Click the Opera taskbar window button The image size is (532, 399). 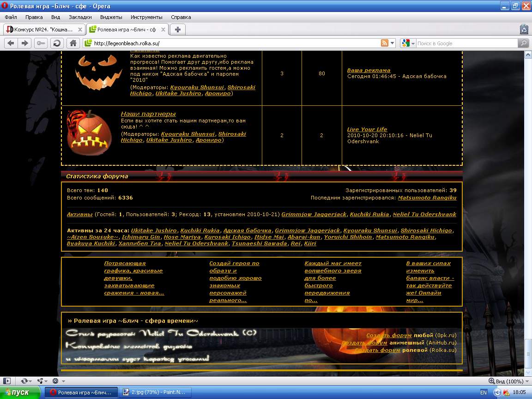click(x=81, y=392)
